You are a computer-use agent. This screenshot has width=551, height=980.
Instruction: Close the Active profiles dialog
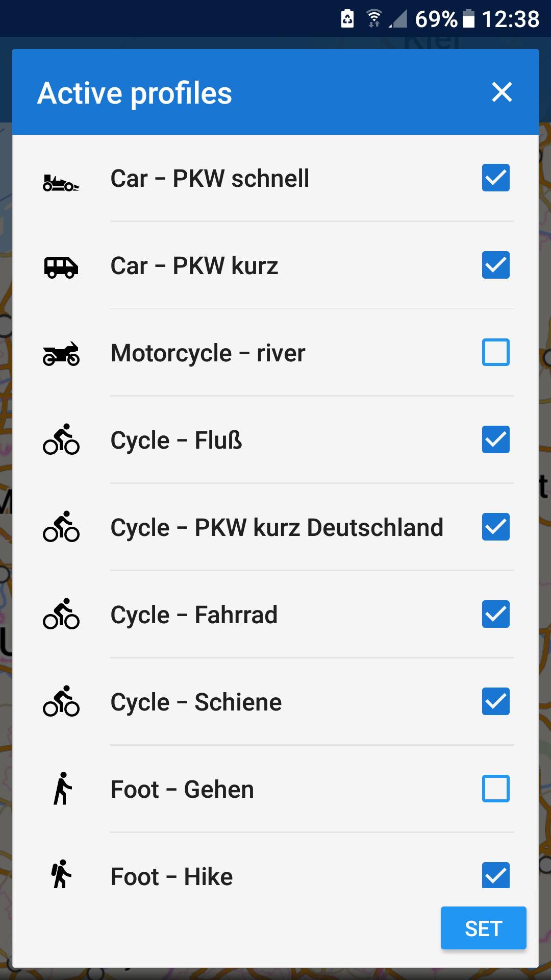[x=502, y=92]
